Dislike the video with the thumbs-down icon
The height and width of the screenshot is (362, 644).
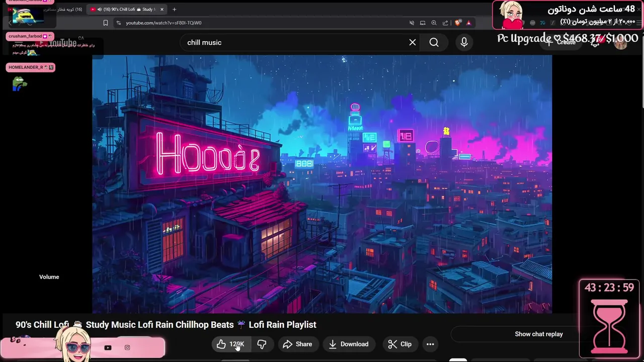pyautogui.click(x=262, y=344)
